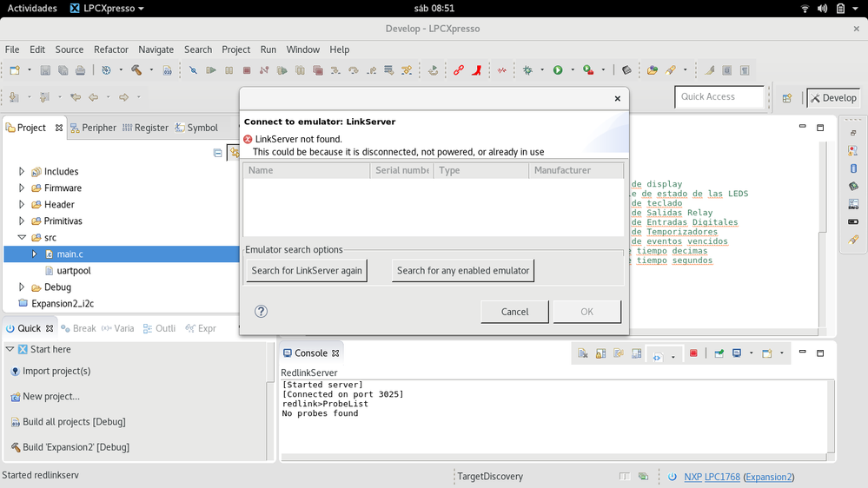This screenshot has height=488, width=868.
Task: Expand the Primitivas folder
Action: 22,221
